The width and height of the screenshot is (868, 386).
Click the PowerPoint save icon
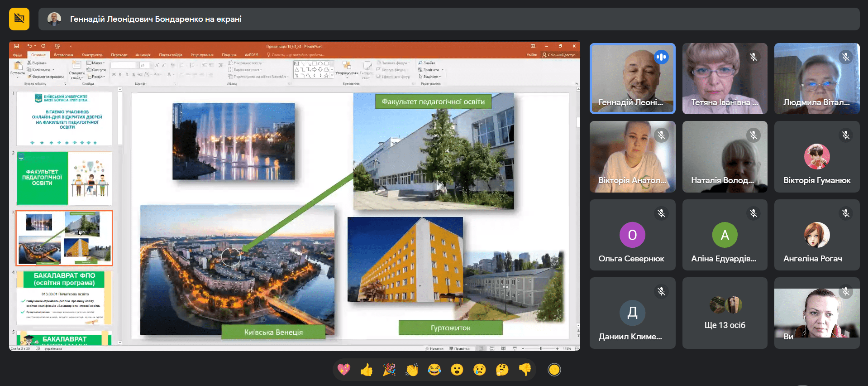click(x=16, y=46)
